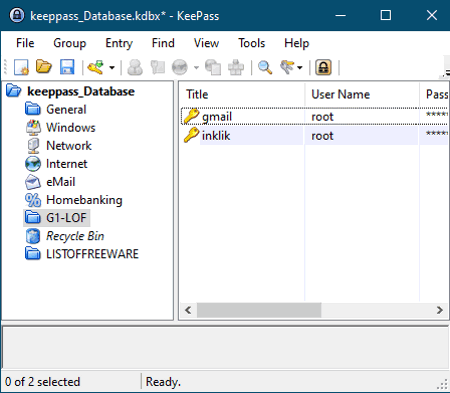Click the LISTOFFREEWARE folder icon
The height and width of the screenshot is (393, 450).
(x=33, y=254)
